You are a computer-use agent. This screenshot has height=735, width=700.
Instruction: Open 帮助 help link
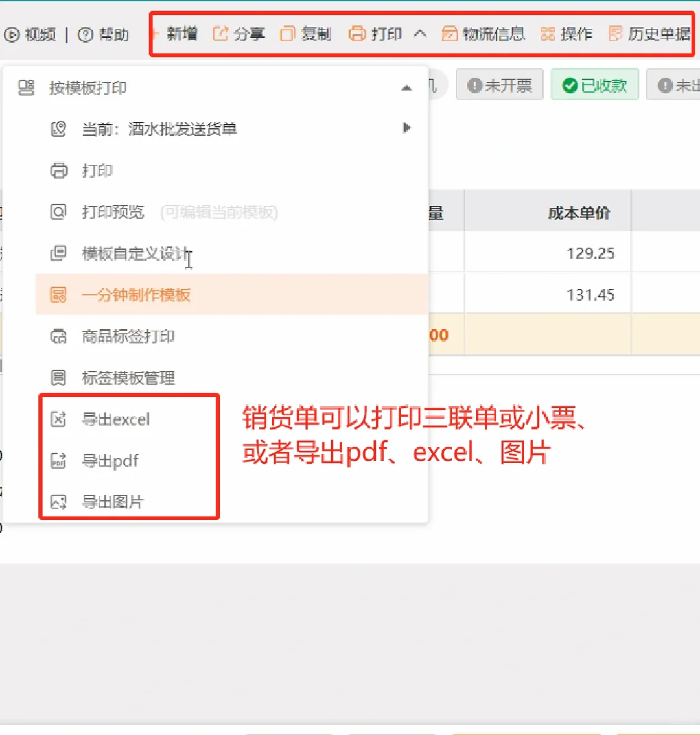coord(114,35)
